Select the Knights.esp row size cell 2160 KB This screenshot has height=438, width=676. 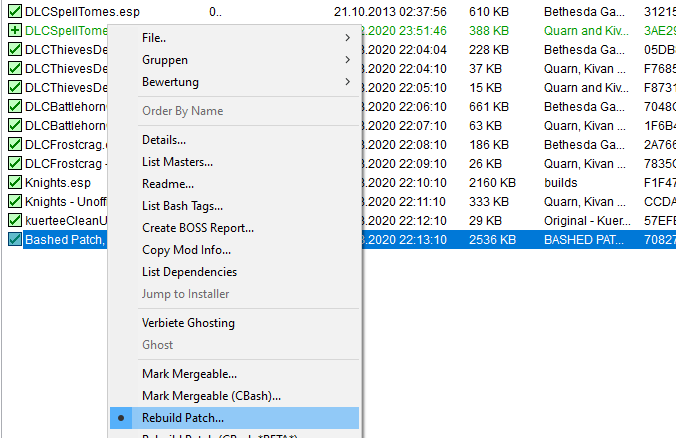(491, 183)
